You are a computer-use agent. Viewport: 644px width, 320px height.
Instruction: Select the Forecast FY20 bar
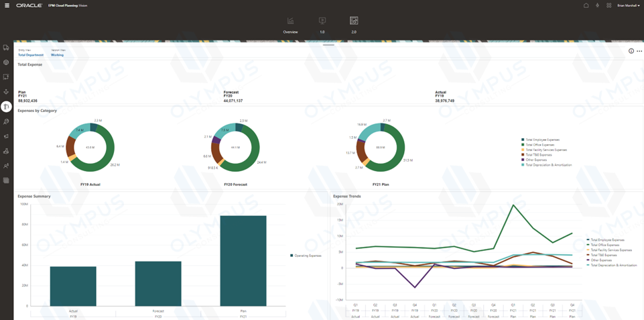[158, 284]
